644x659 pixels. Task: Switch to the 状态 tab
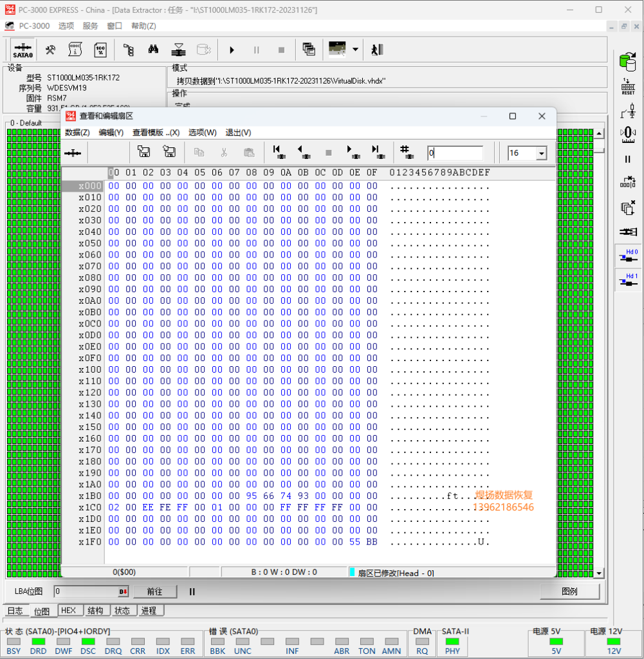pos(122,610)
